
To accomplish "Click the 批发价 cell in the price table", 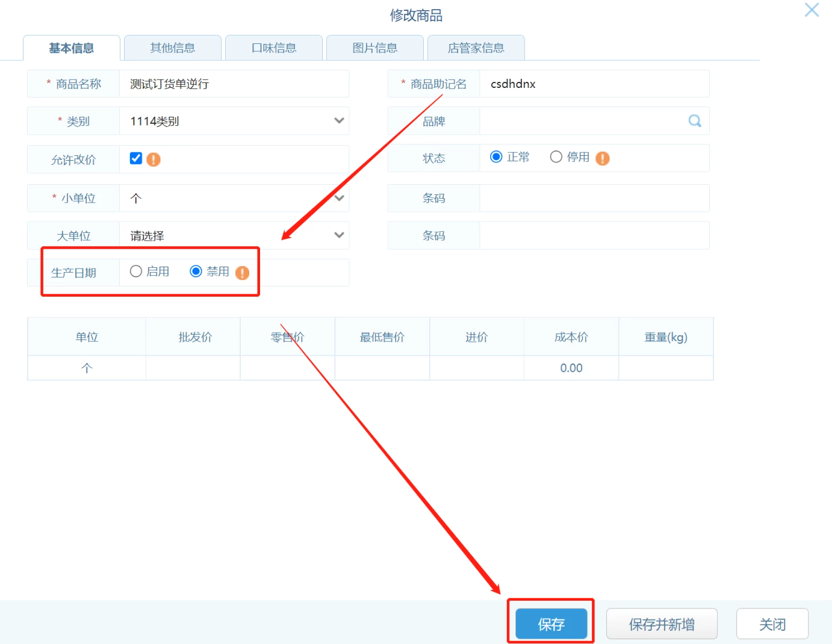I will coord(193,368).
